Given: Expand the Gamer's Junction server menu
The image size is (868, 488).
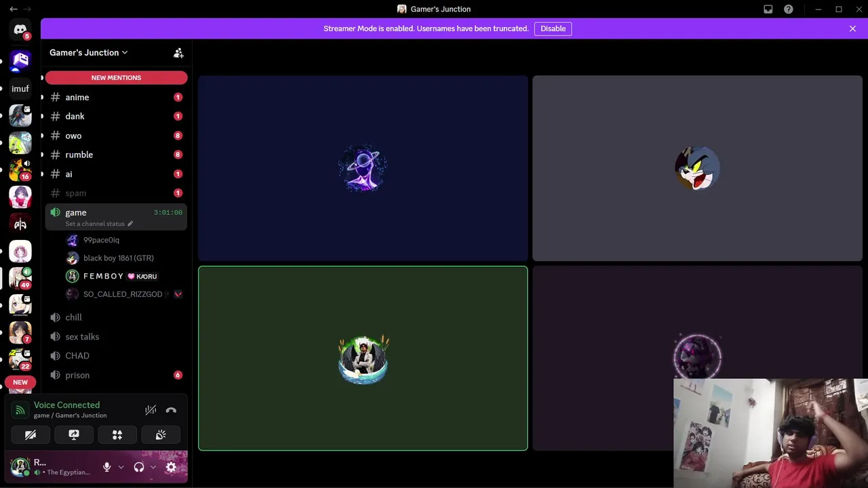Looking at the screenshot, I should 89,53.
